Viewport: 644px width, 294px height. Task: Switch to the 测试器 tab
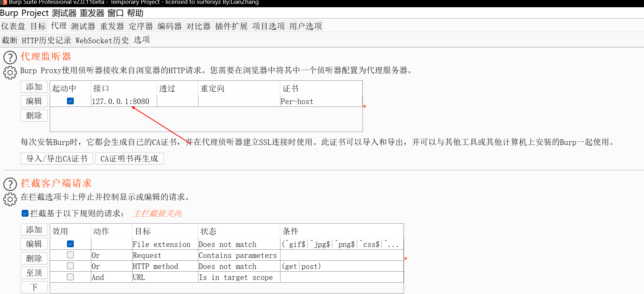pos(83,26)
